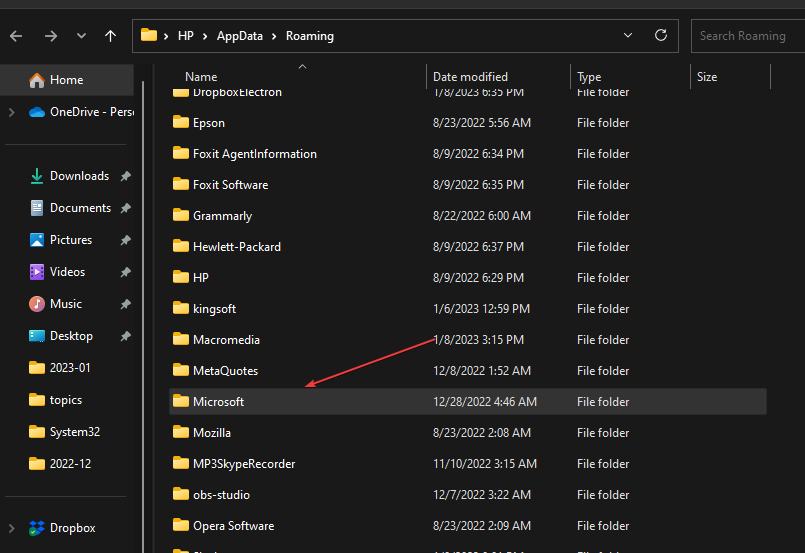
Task: Refresh the Roaming folder view
Action: pos(661,35)
